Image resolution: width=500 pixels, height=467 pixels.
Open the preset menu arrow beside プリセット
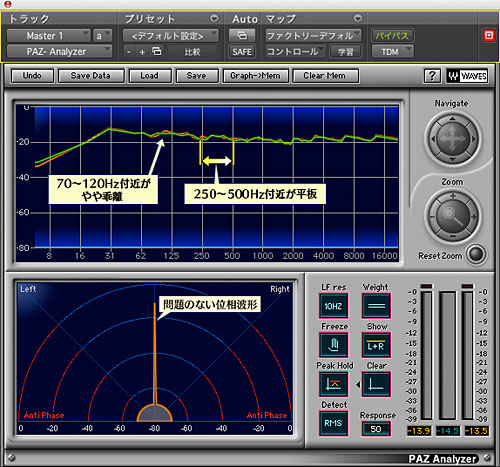click(214, 18)
